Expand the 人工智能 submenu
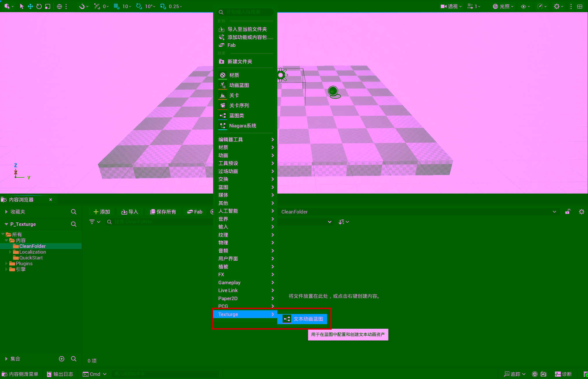 tap(245, 211)
